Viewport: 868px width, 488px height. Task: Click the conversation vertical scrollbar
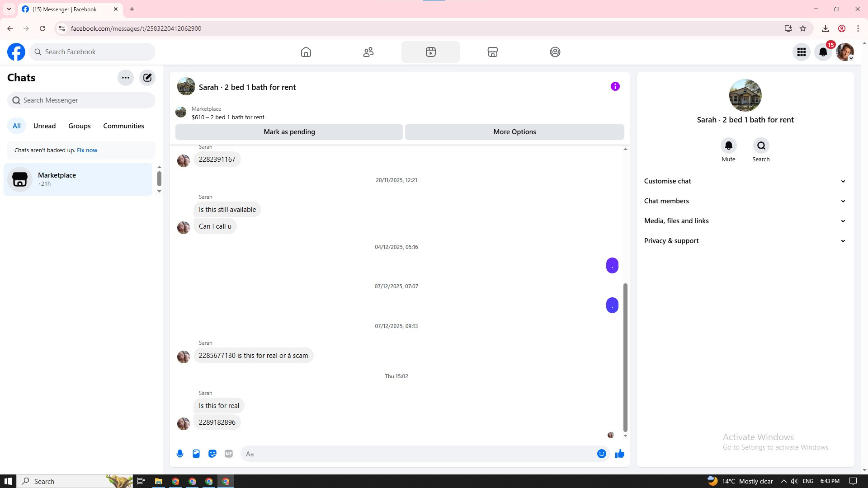pyautogui.click(x=625, y=357)
